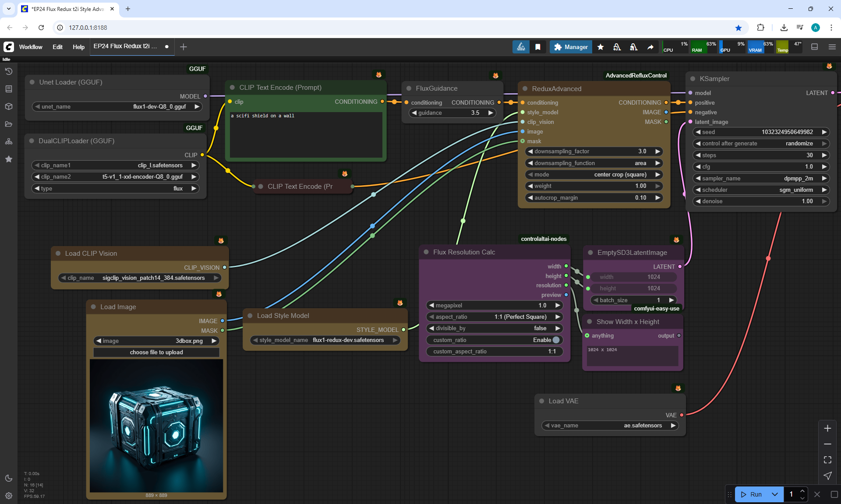Click choose file to upload button
Screen dimensions: 841x504
click(156, 352)
